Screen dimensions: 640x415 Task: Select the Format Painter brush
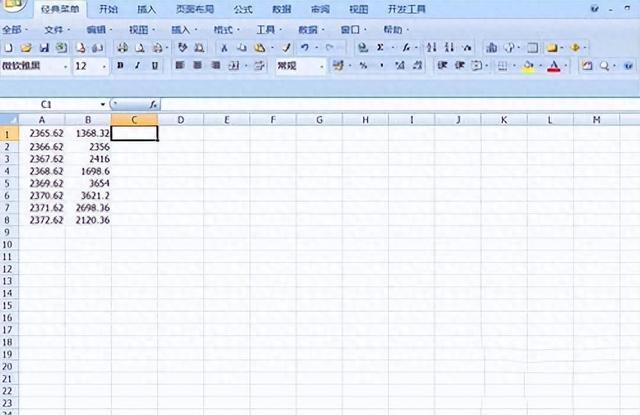tap(287, 48)
